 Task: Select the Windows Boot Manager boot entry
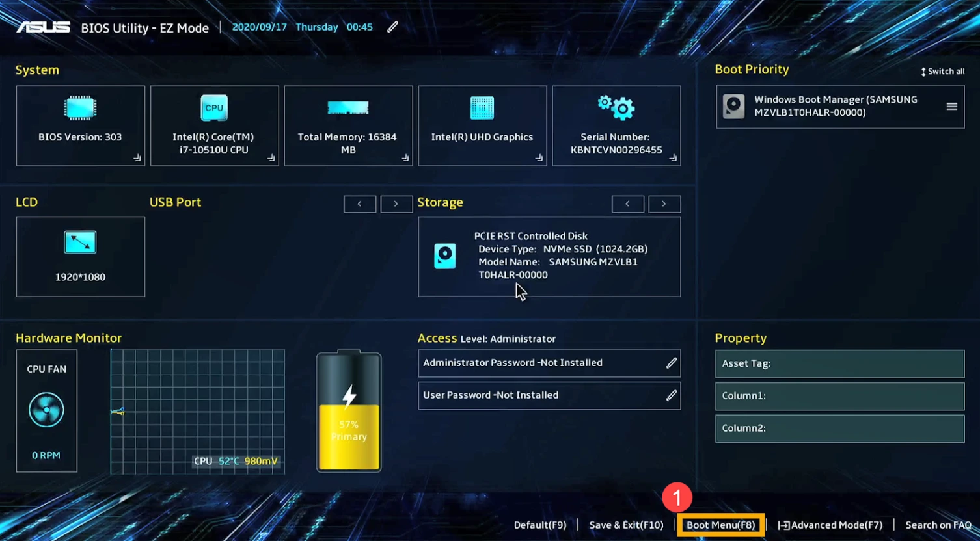[840, 107]
